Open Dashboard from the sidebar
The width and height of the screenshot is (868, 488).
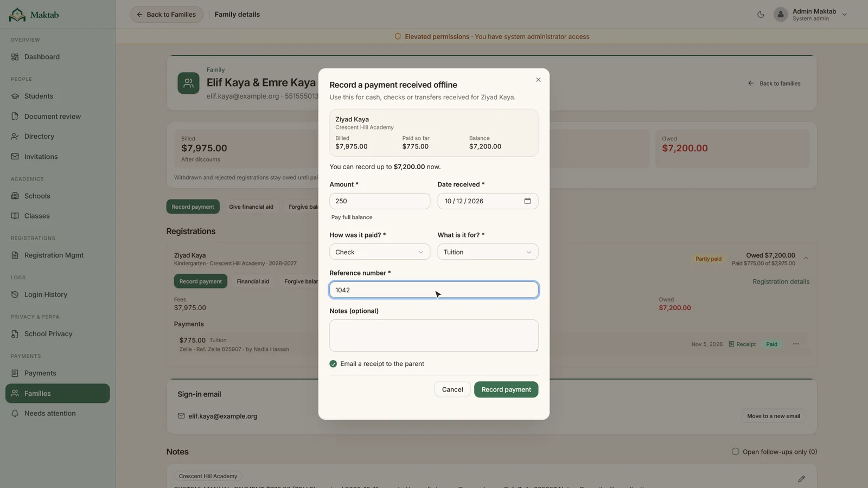(58, 57)
